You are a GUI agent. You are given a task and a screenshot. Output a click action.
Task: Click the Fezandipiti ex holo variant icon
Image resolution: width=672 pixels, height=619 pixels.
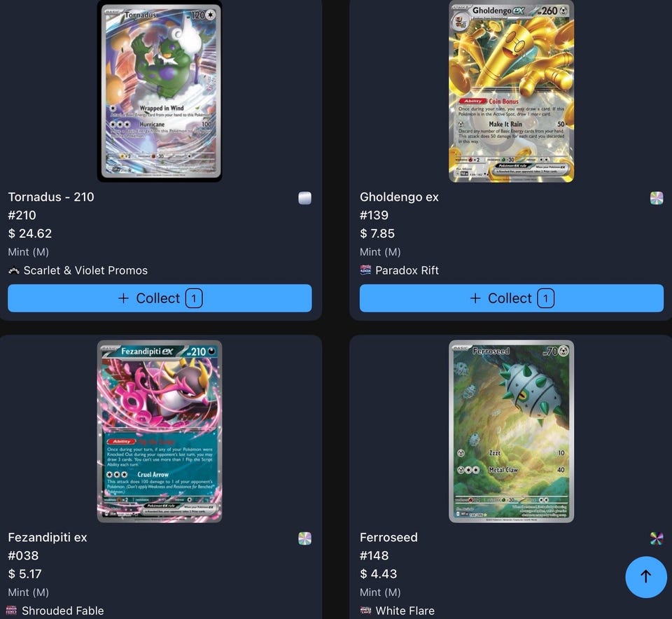pyautogui.click(x=304, y=538)
